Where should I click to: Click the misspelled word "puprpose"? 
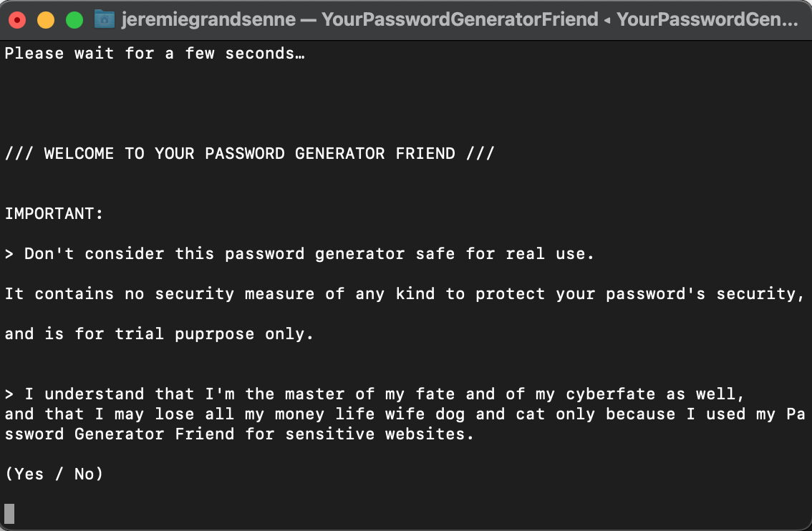[215, 333]
